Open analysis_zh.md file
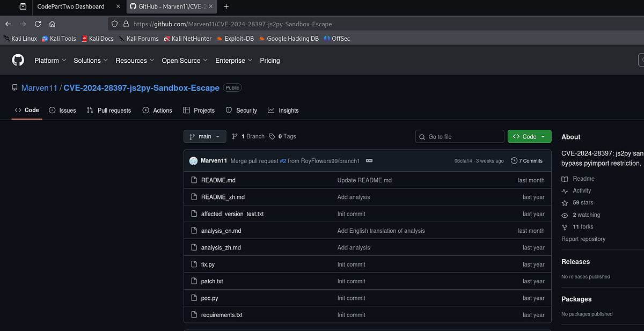This screenshot has height=331, width=644. coord(221,247)
